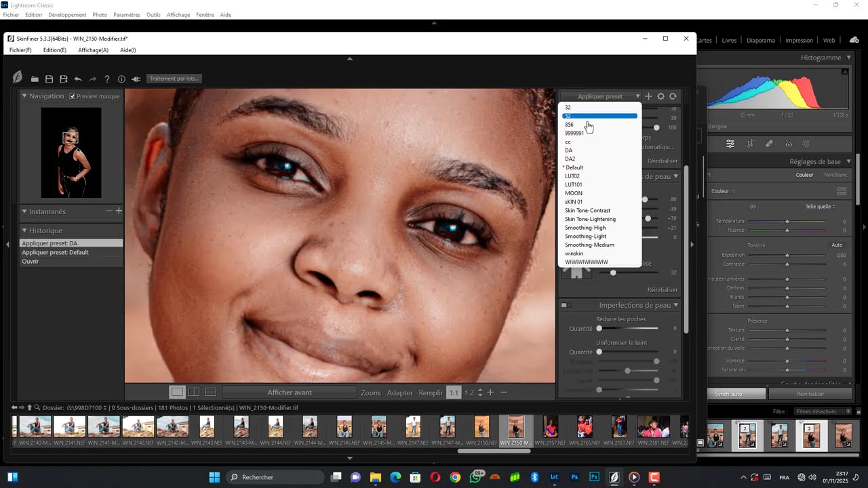
Task: Click the first save disk icon
Action: [49, 79]
